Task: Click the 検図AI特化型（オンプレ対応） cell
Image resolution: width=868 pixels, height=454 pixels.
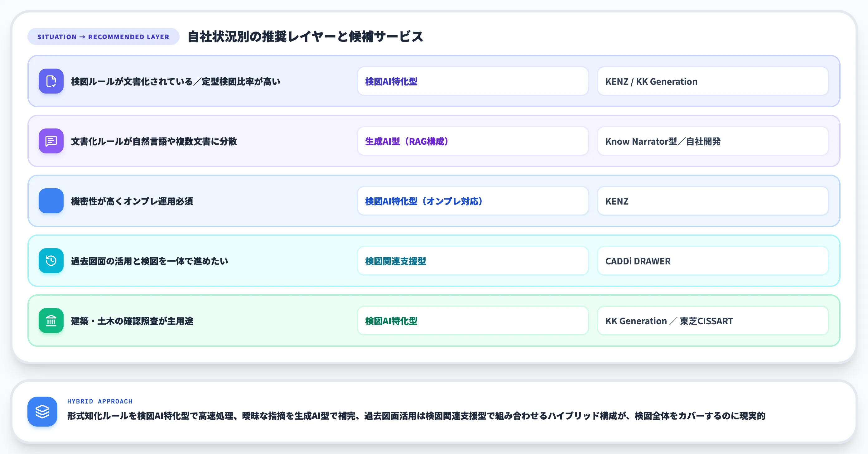Action: (473, 201)
